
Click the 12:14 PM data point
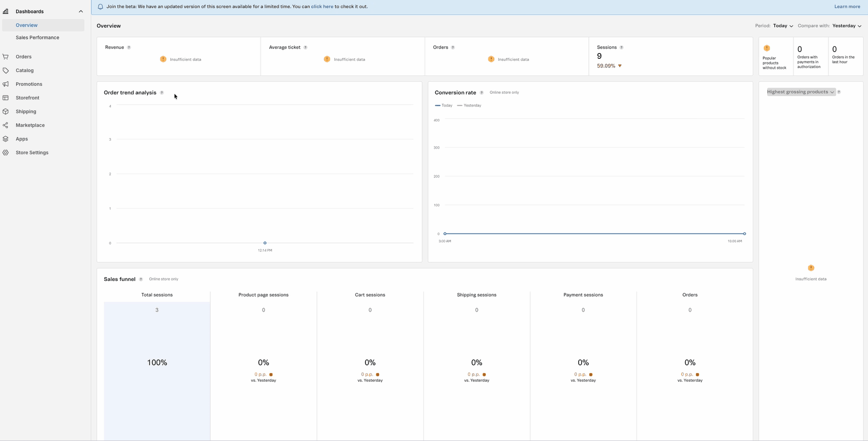(265, 243)
